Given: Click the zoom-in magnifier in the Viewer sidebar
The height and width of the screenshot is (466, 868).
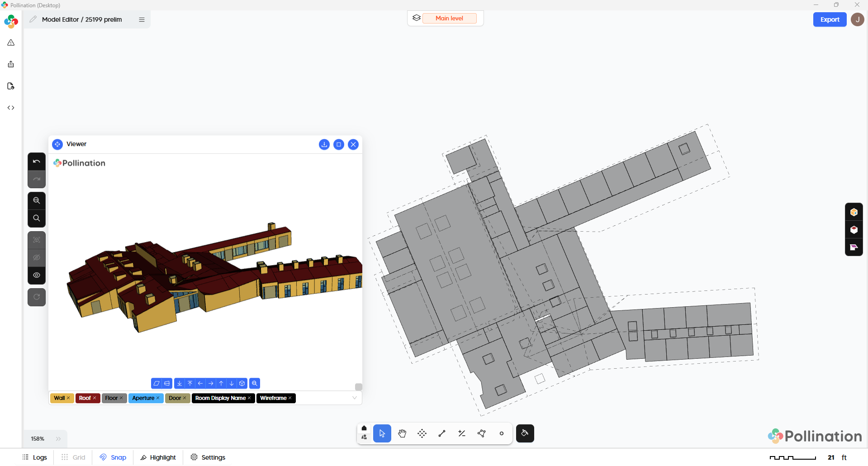Looking at the screenshot, I should click(37, 200).
